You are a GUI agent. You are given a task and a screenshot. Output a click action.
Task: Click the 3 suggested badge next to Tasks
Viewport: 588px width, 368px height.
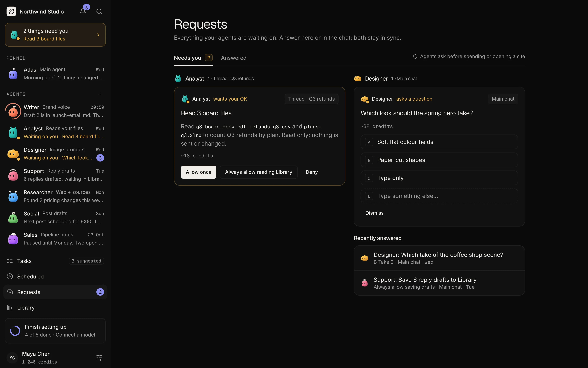coord(86,261)
